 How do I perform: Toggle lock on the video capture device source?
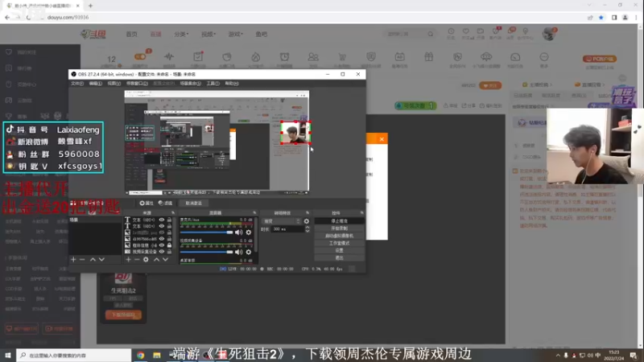tap(169, 252)
